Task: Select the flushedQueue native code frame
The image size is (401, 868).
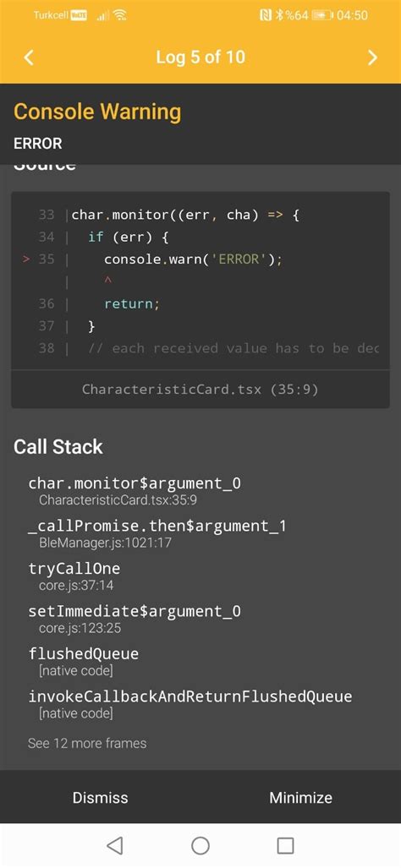Action: pos(84,661)
